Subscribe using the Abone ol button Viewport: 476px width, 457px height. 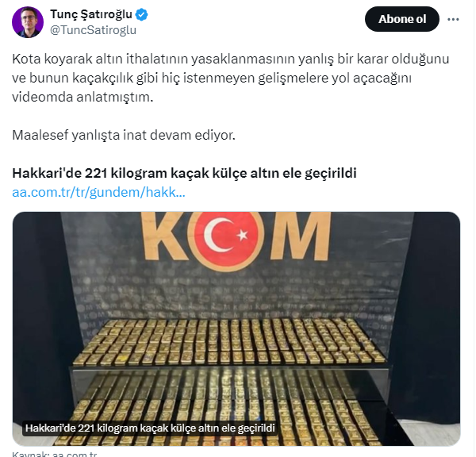coord(402,19)
